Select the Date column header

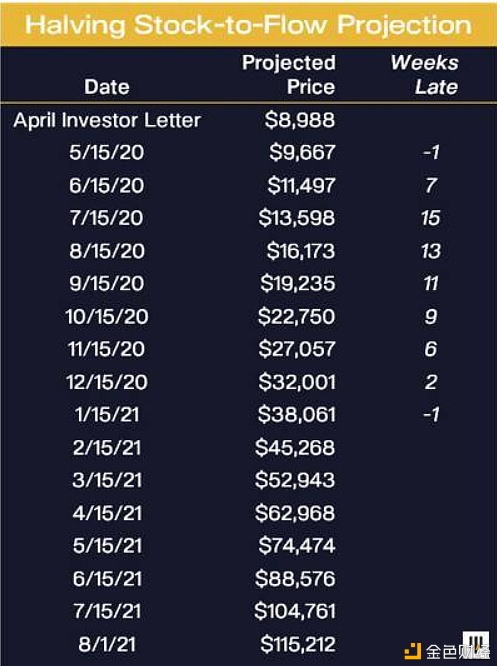click(x=107, y=87)
